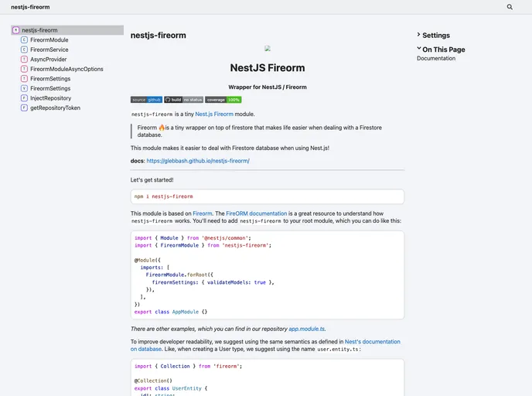Click the broken logo image above title
Image resolution: width=532 pixels, height=396 pixels.
click(x=268, y=49)
